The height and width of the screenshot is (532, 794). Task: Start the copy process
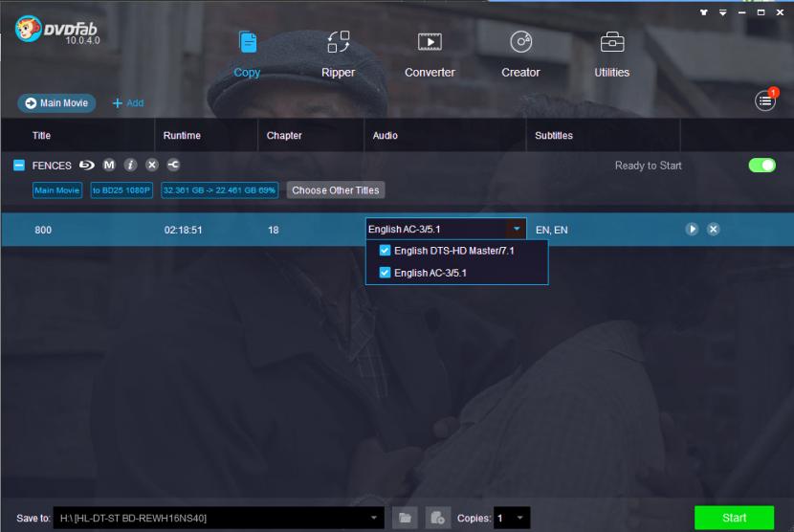(x=734, y=518)
